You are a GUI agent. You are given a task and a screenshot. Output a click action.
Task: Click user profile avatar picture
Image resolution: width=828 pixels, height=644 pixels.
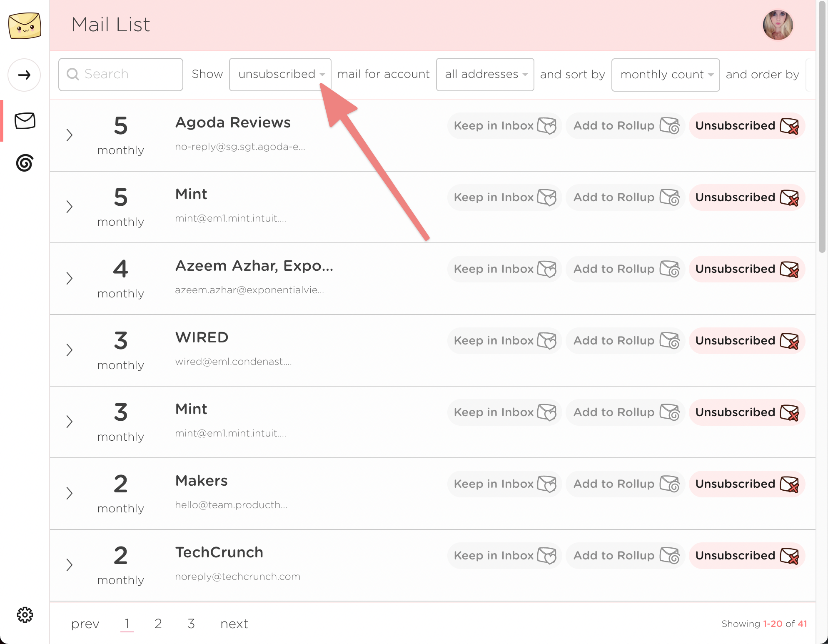click(777, 25)
